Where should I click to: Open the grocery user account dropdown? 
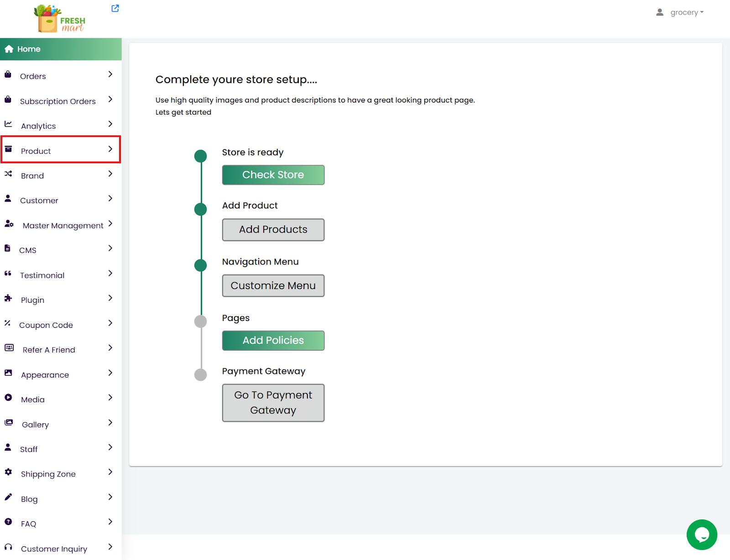click(x=680, y=12)
